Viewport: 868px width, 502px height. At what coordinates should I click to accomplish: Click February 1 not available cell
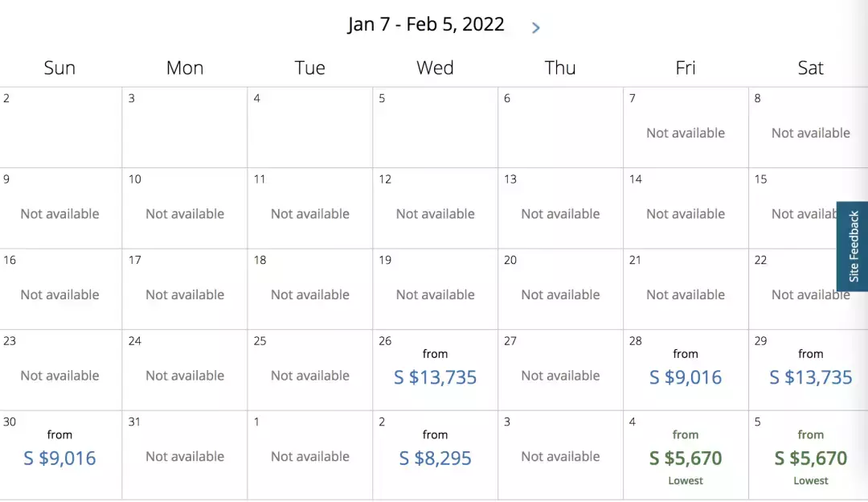click(309, 456)
